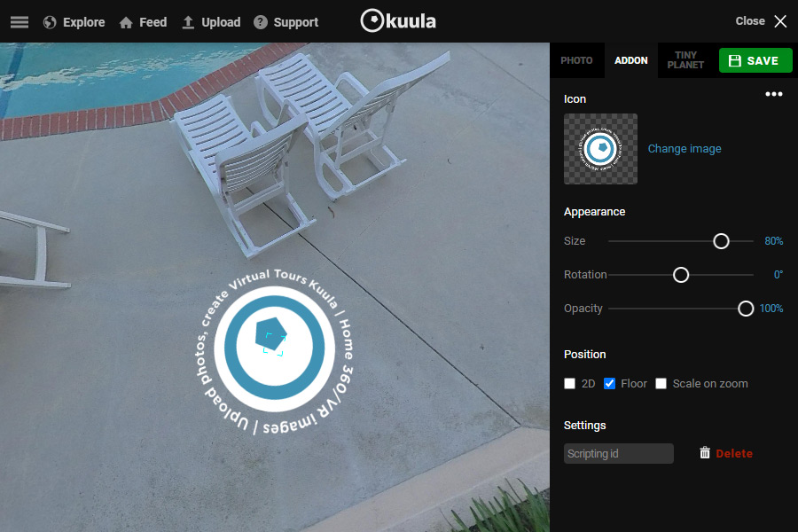Click the 100% opacity value
Image resolution: width=798 pixels, height=532 pixels.
[x=771, y=309]
